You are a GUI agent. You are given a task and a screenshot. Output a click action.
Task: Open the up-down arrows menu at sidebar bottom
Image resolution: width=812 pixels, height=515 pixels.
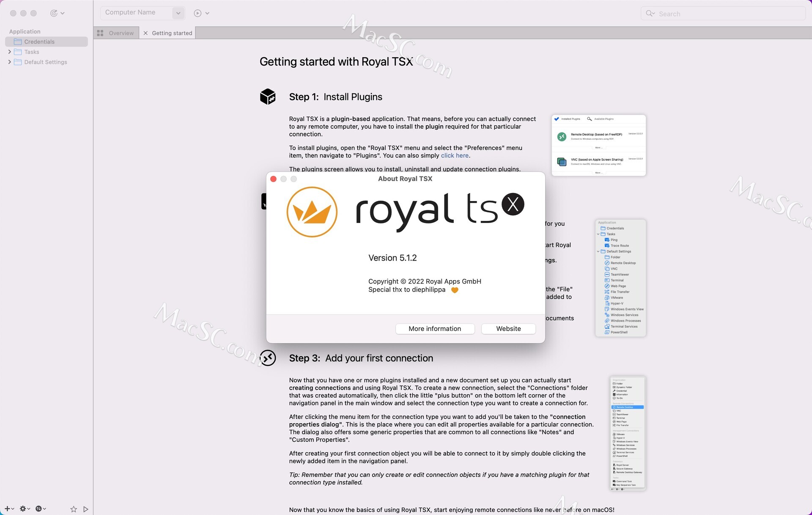point(41,509)
